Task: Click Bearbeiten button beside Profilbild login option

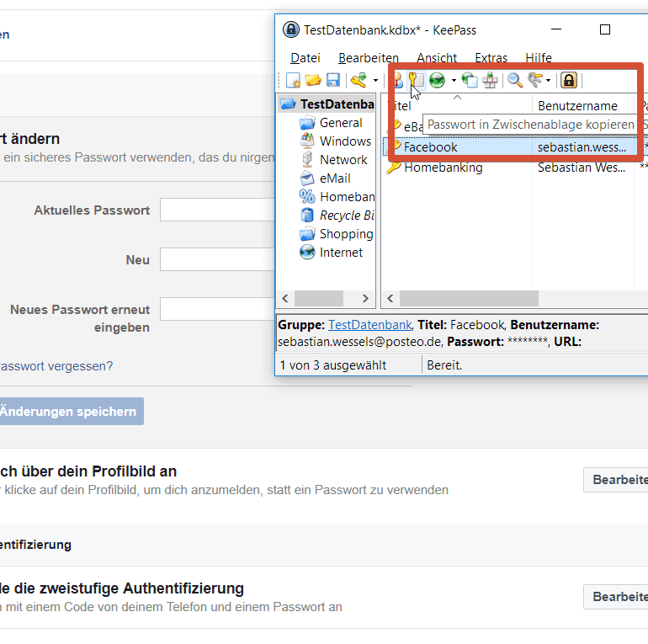Action: click(x=616, y=480)
